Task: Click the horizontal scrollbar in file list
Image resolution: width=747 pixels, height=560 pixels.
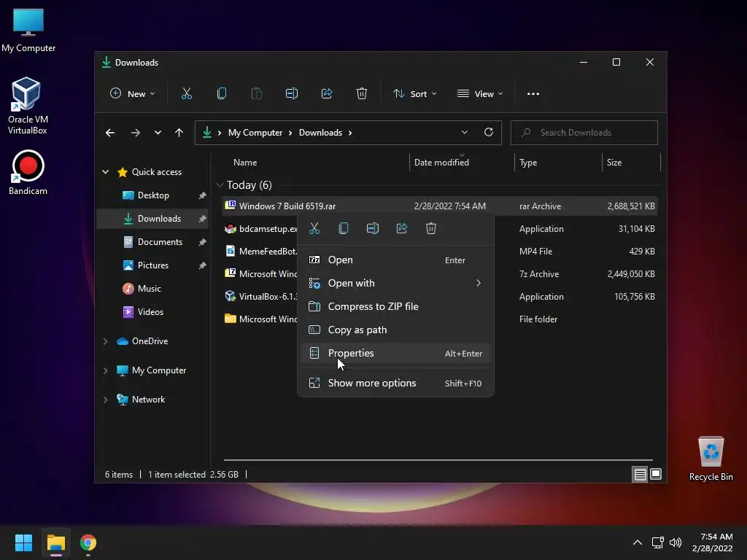Action: [438, 460]
